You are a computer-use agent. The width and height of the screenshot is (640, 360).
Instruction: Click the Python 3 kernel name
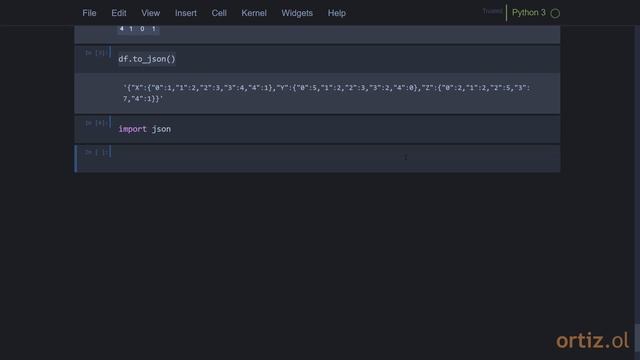529,13
